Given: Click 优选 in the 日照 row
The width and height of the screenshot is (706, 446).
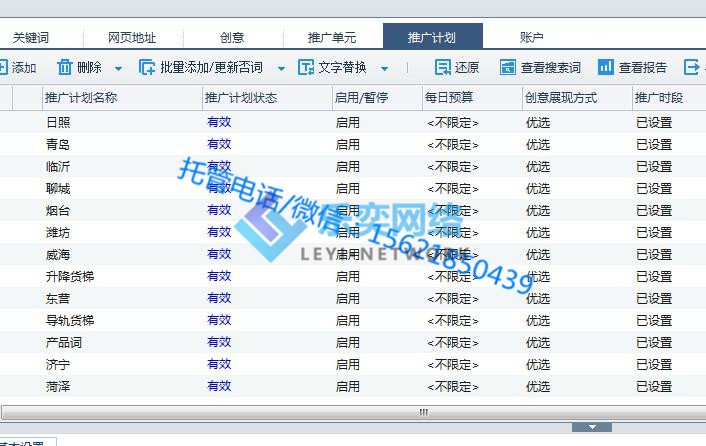Looking at the screenshot, I should (538, 122).
